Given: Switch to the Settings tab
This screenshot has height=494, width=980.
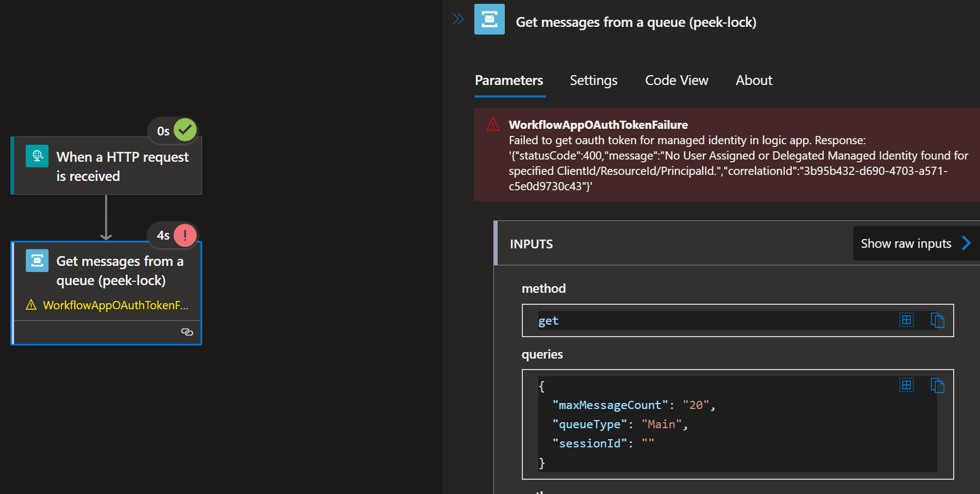Looking at the screenshot, I should [x=593, y=80].
